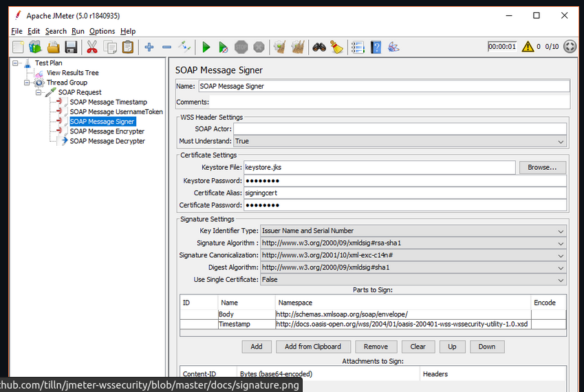Click the remote engine status icon

[x=570, y=47]
